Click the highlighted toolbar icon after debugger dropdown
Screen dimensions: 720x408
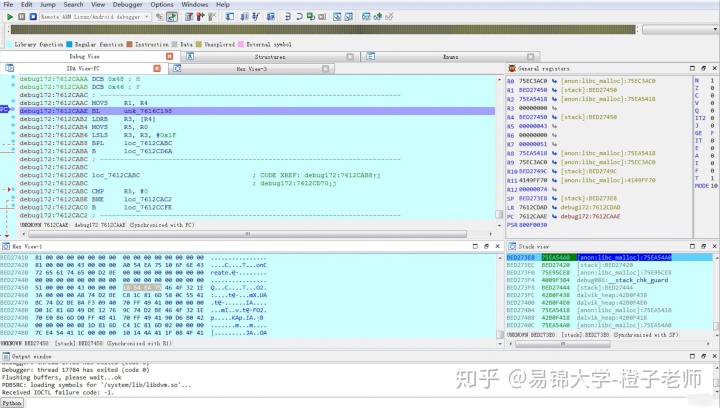(172, 17)
